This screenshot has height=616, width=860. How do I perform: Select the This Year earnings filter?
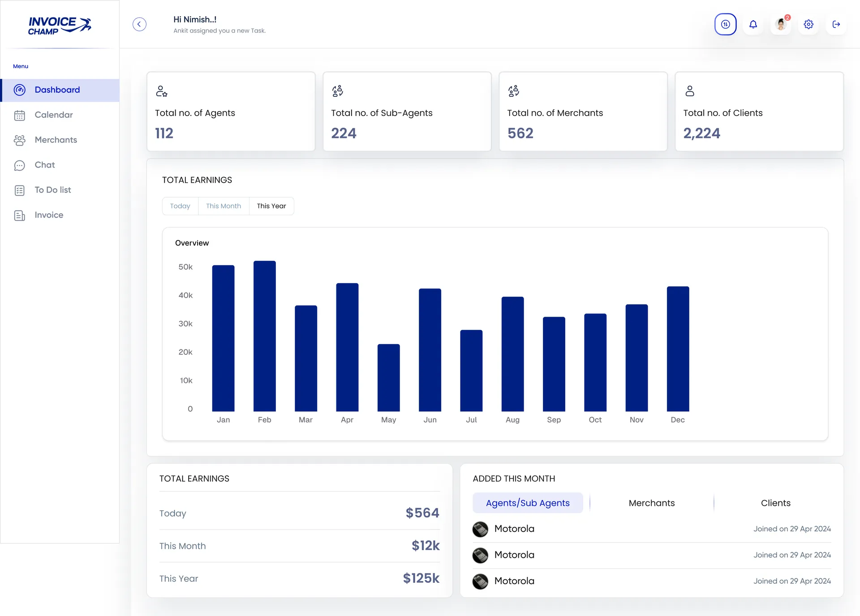click(271, 206)
